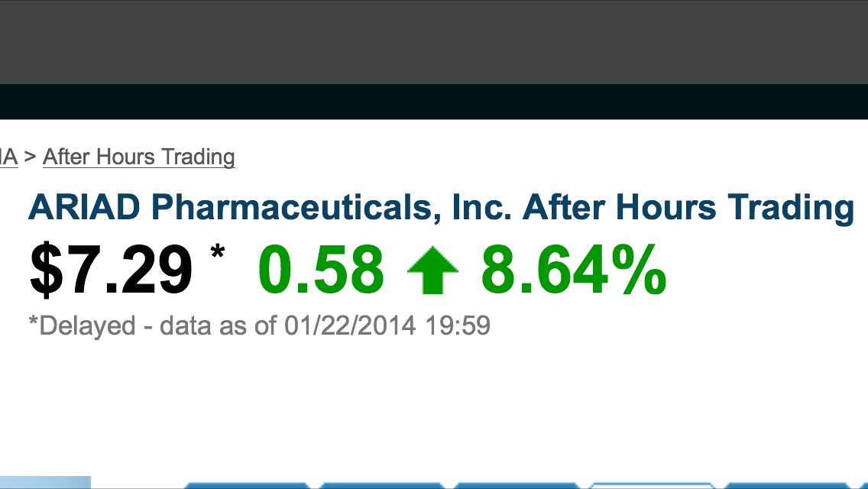Screen dimensions: 868x489
Task: Click the 8.64% percent change value
Action: (x=573, y=270)
